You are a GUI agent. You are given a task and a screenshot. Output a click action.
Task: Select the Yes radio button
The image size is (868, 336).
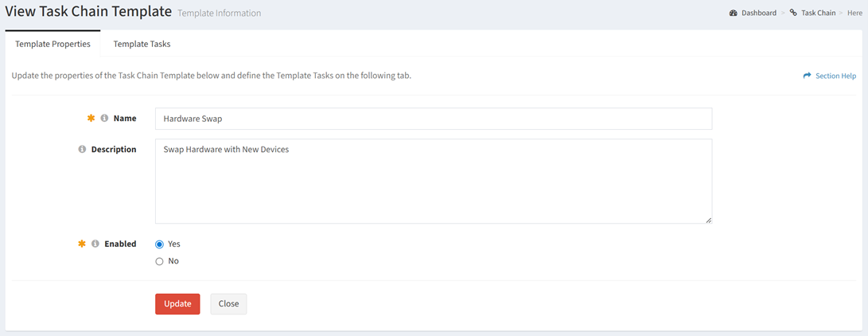159,244
